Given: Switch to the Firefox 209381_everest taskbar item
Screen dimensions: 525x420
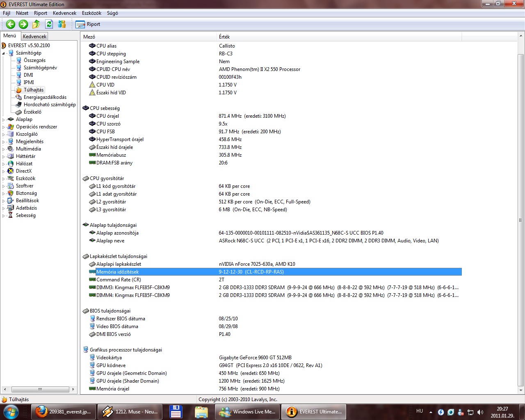Looking at the screenshot, I should tap(64, 412).
